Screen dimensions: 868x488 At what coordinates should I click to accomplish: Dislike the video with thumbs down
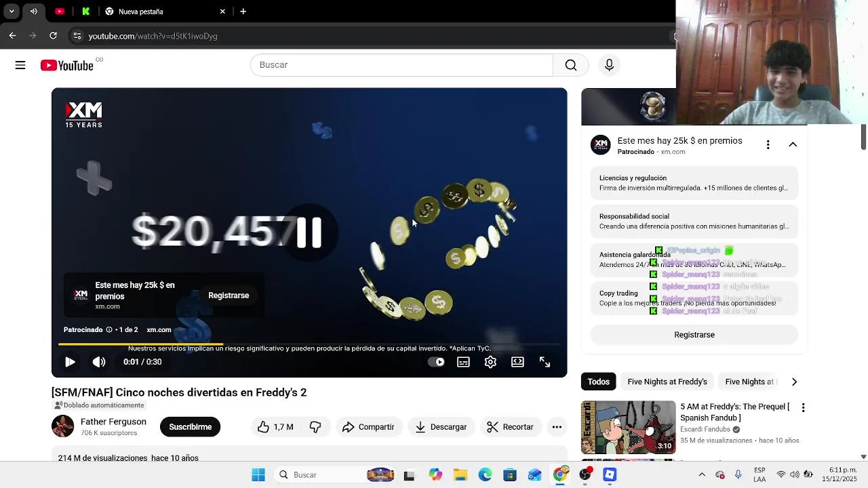315,427
